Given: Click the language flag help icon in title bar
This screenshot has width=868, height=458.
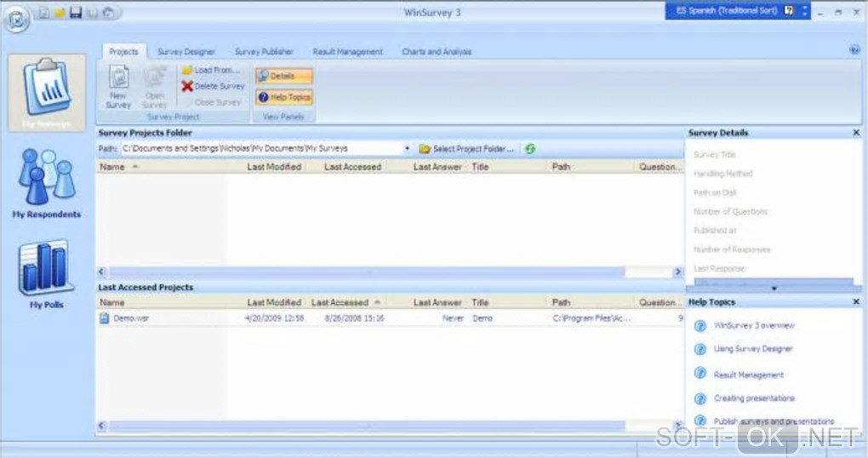Looking at the screenshot, I should (789, 10).
